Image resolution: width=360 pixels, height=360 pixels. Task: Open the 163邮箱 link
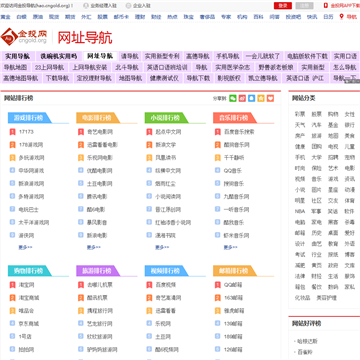click(233, 298)
